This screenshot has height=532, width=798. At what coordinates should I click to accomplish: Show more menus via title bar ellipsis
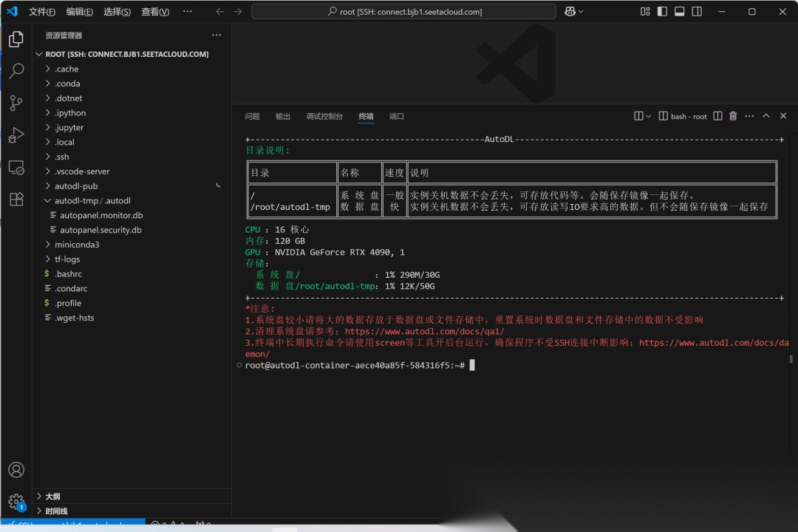[187, 11]
